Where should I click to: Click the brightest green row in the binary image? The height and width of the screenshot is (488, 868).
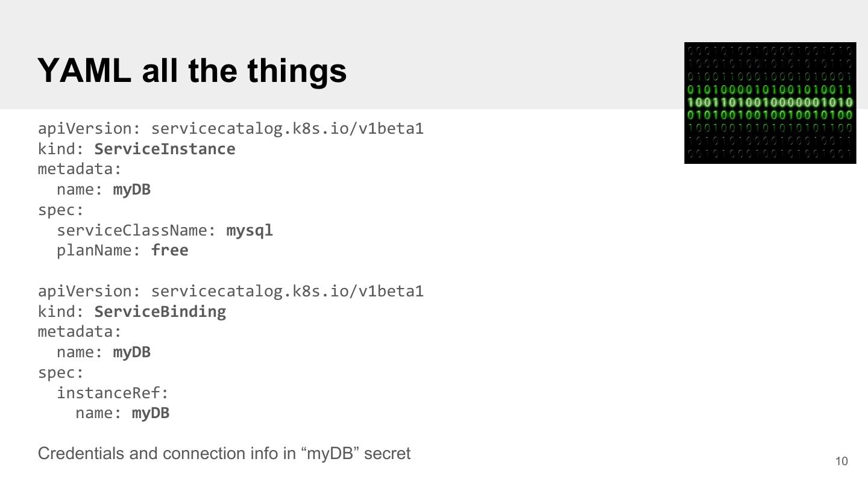[x=770, y=102]
